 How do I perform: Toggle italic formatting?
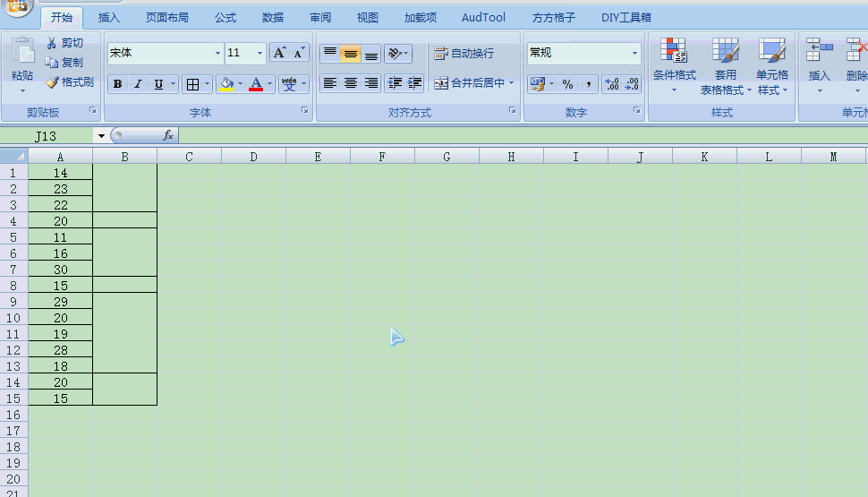click(x=138, y=84)
